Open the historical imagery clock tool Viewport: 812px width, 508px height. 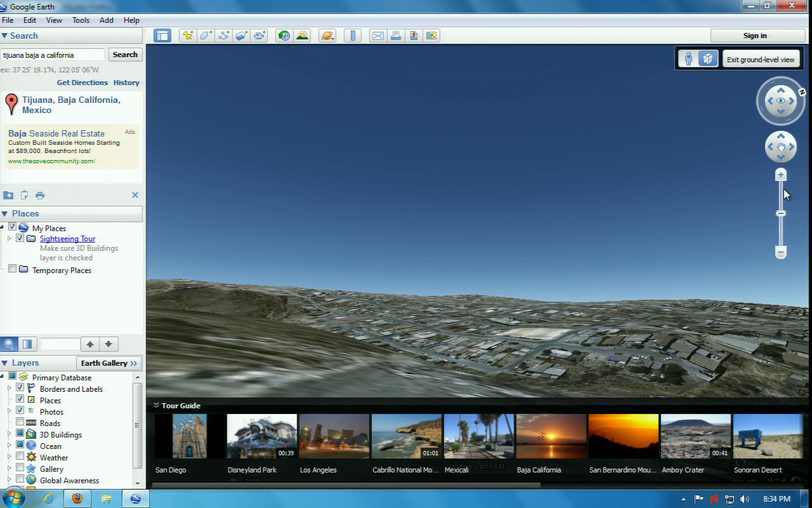[x=284, y=36]
